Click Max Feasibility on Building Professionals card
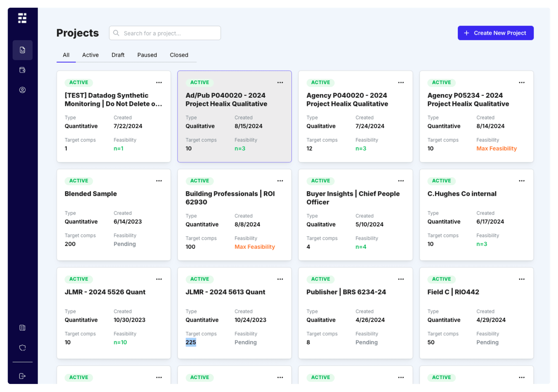Screen dimensions: 558x392 tap(255, 247)
